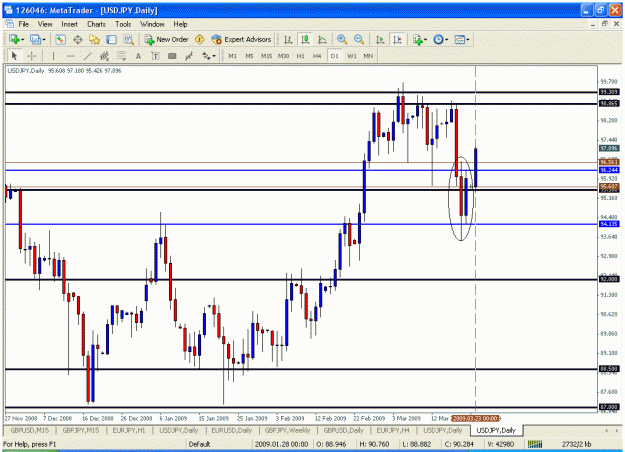Open the Insert menu
Screen dimensions: 625x452
69,24
